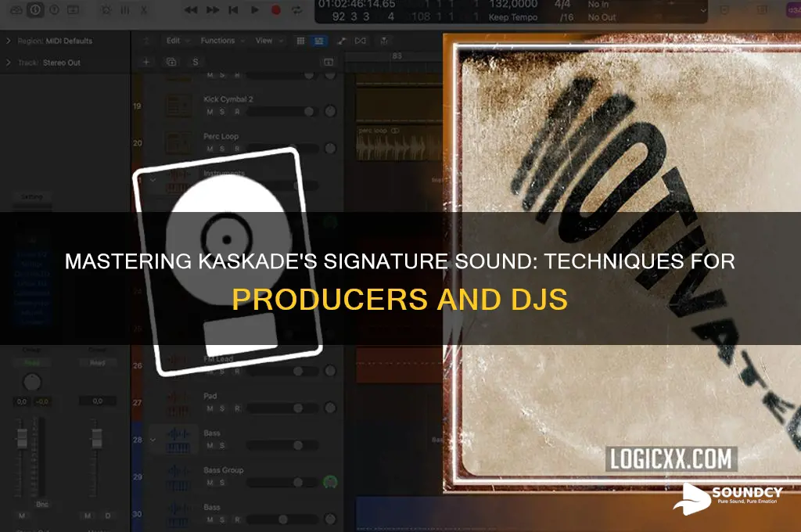Click gray Read automation button on second strip

98,363
